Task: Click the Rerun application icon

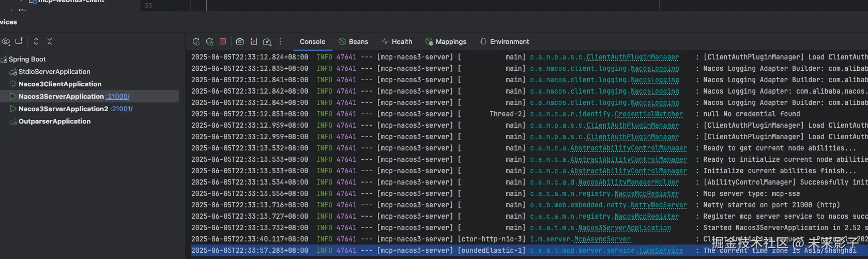Action: pyautogui.click(x=196, y=42)
